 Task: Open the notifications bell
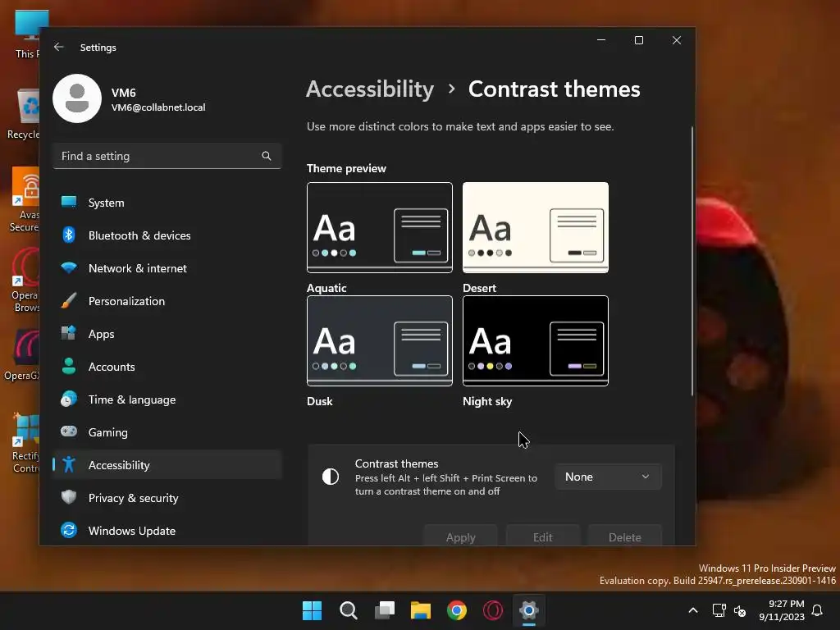[817, 610]
